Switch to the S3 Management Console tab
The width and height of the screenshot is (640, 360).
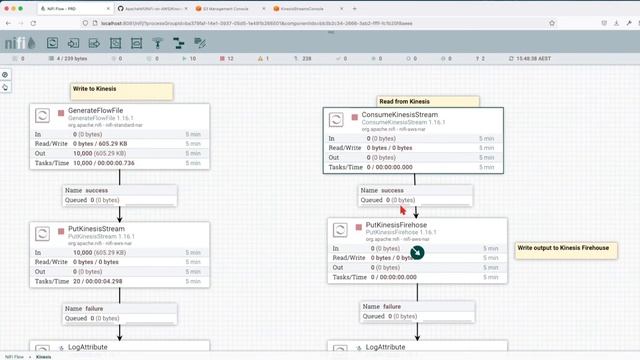click(x=230, y=9)
